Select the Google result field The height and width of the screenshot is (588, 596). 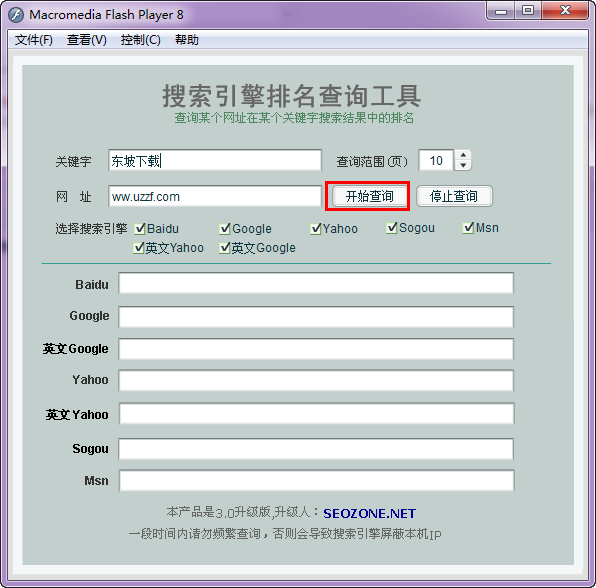(x=316, y=317)
